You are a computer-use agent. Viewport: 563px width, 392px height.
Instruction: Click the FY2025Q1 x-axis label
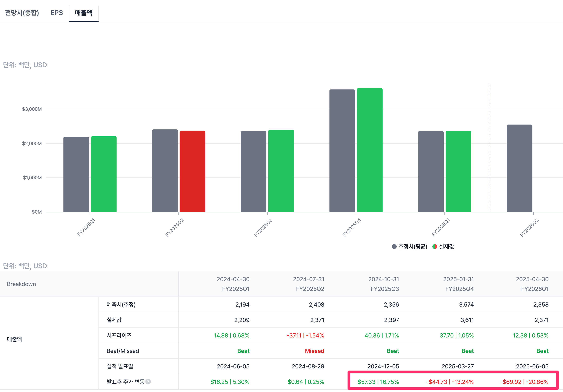point(86,227)
